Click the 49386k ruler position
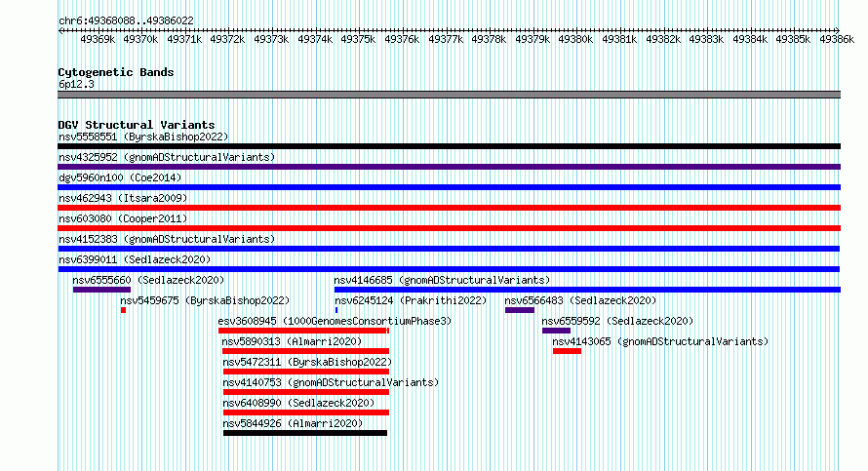 837,39
